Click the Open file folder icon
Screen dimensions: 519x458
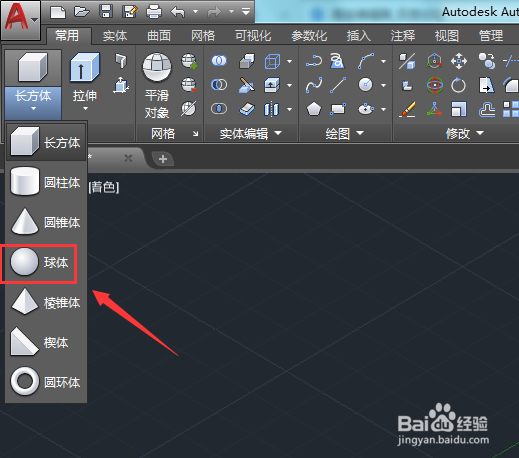coord(82,12)
